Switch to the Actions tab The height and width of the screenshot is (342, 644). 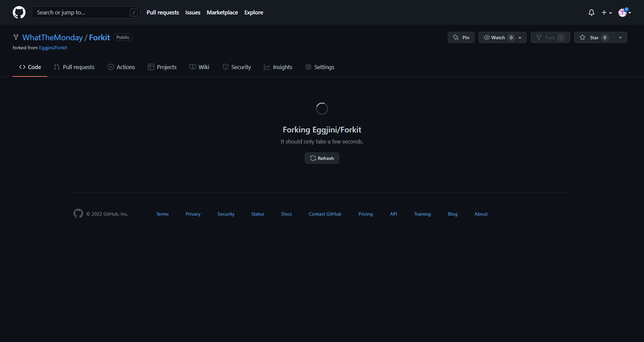pos(121,67)
